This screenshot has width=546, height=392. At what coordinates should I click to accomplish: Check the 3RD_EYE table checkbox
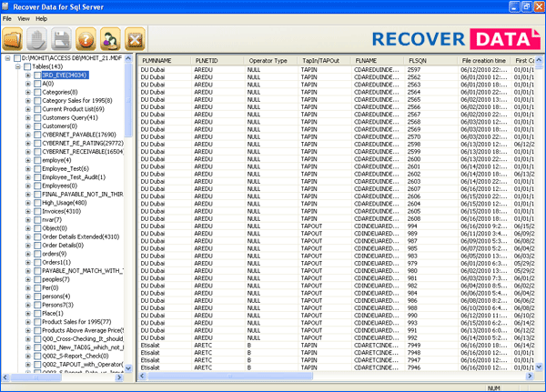tap(36, 75)
